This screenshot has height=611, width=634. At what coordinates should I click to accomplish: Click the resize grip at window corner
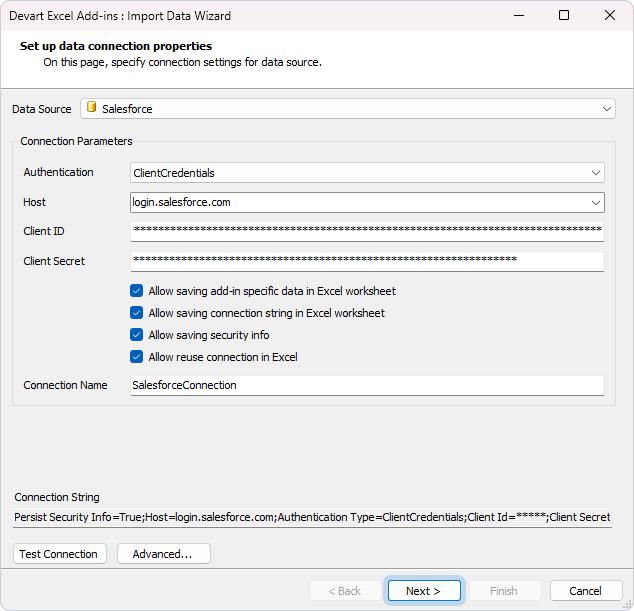click(627, 604)
